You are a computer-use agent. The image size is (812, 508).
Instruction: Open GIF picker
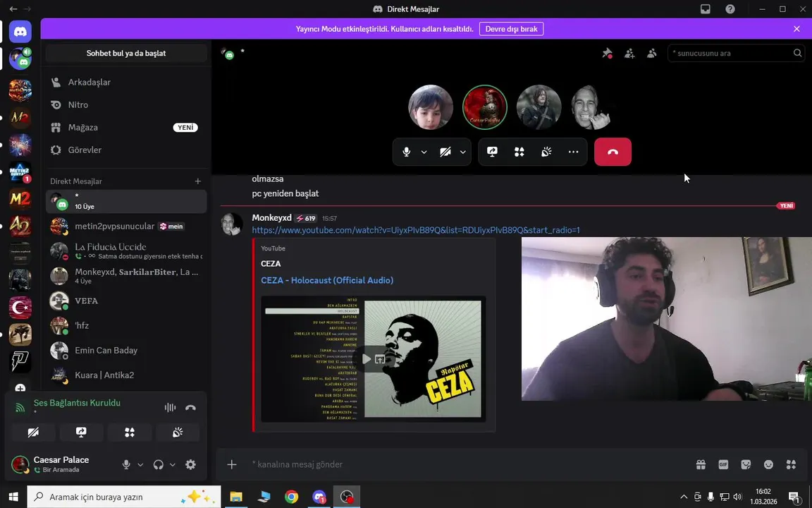[x=723, y=464]
